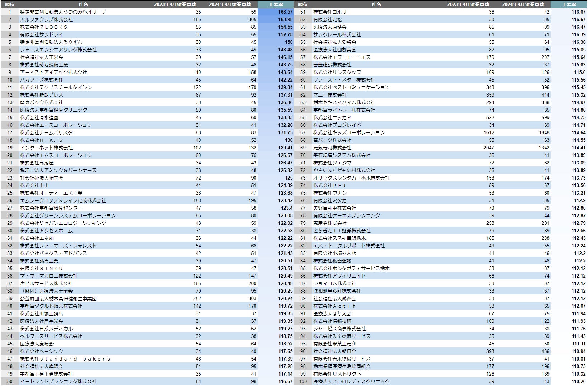Select ジョイコム株式会社 company cell
This screenshot has height=386, width=588.
(x=335, y=283)
